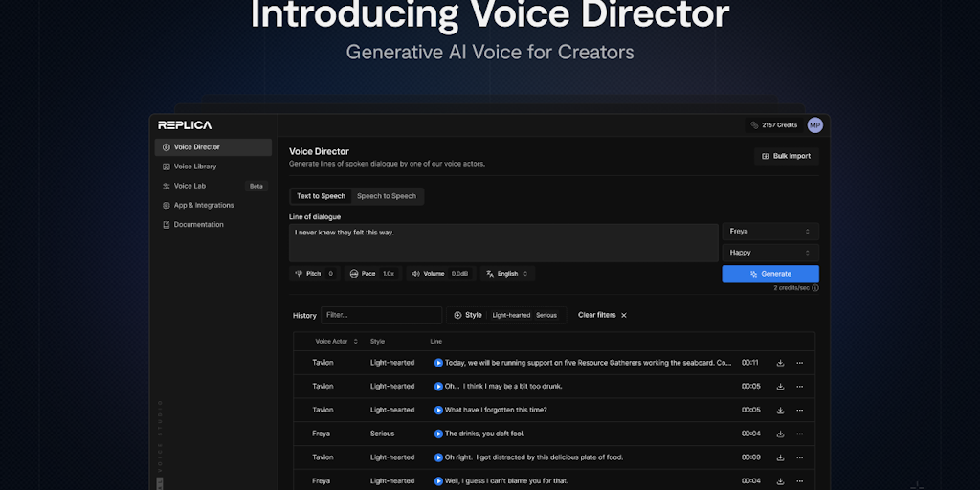Screen dimensions: 980x490
Task: Clear filters using the X icon
Action: (624, 315)
